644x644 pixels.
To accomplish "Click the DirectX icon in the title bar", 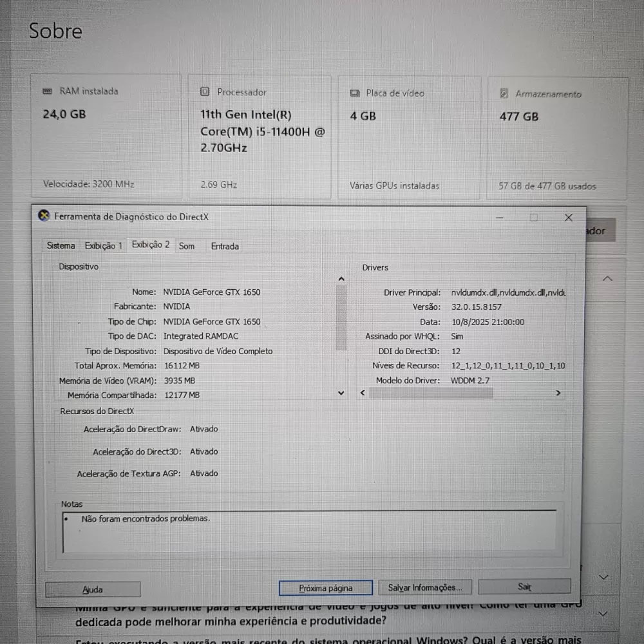I will pos(44,216).
